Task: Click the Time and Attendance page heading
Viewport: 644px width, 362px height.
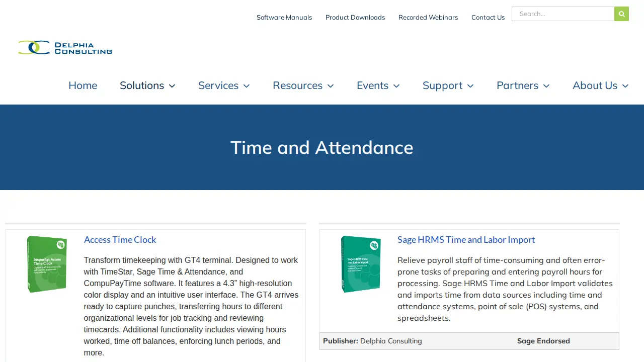Action: (322, 147)
